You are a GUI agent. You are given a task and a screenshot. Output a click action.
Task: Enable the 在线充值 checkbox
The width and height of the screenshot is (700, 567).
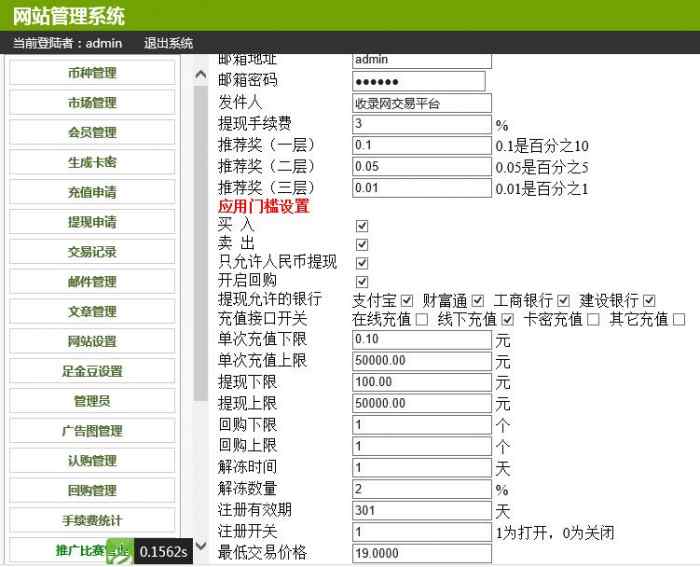click(421, 320)
